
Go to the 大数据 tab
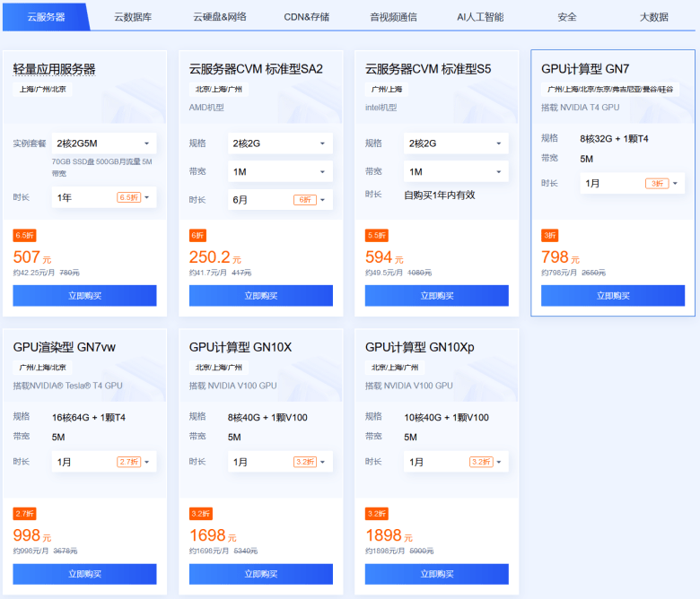pos(654,16)
